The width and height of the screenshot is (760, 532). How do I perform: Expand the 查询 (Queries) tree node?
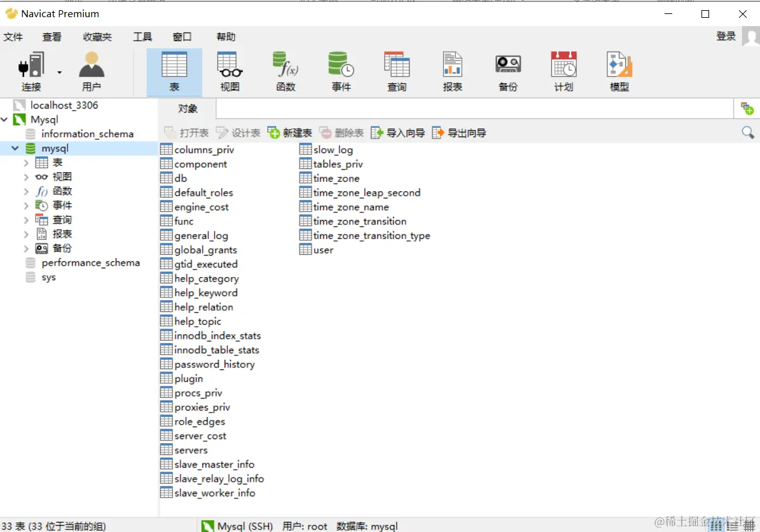pyautogui.click(x=26, y=220)
